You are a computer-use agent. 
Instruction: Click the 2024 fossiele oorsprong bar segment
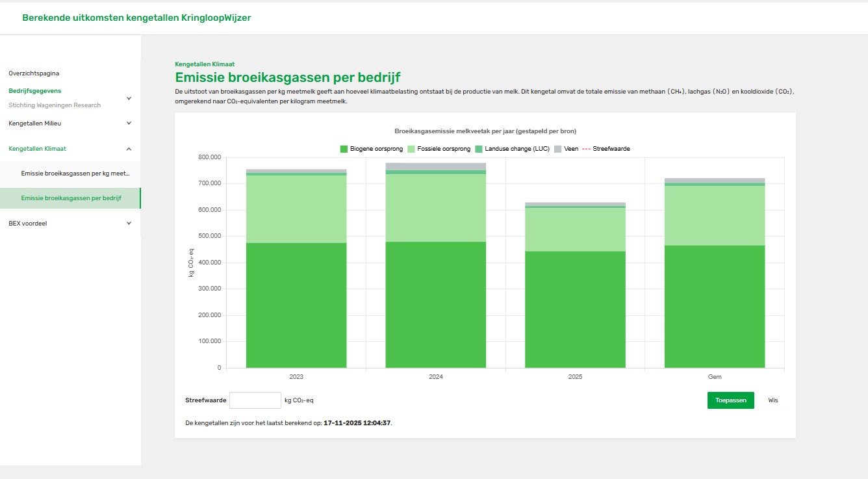point(435,208)
